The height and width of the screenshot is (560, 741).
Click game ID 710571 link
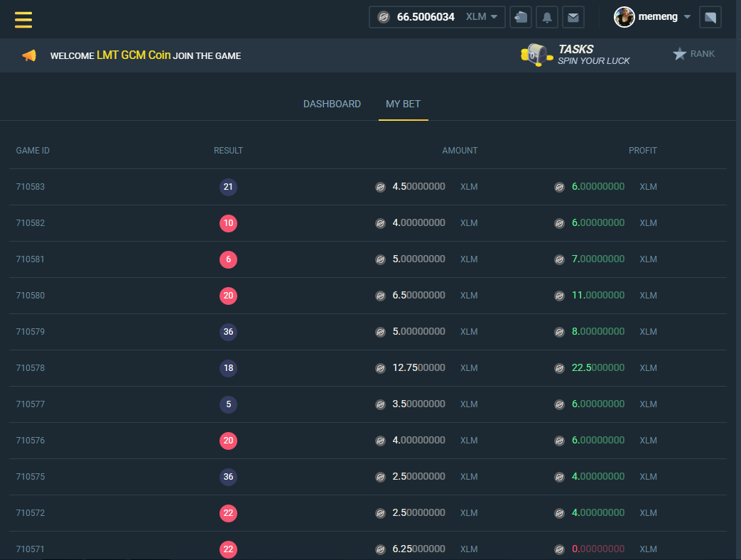pos(31,549)
